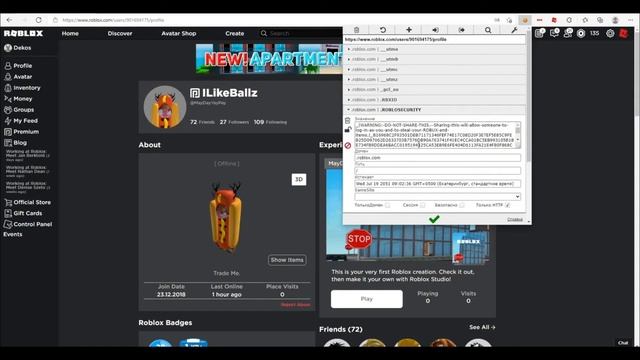Open Inventory in the Roblox sidebar
Viewport: 640px width, 360px height.
click(x=22, y=88)
